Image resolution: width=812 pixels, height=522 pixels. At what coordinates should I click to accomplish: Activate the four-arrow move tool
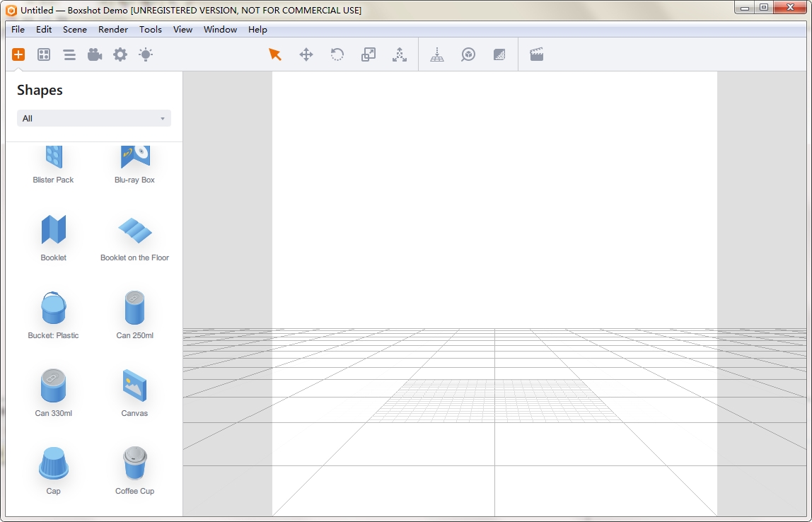pos(306,54)
